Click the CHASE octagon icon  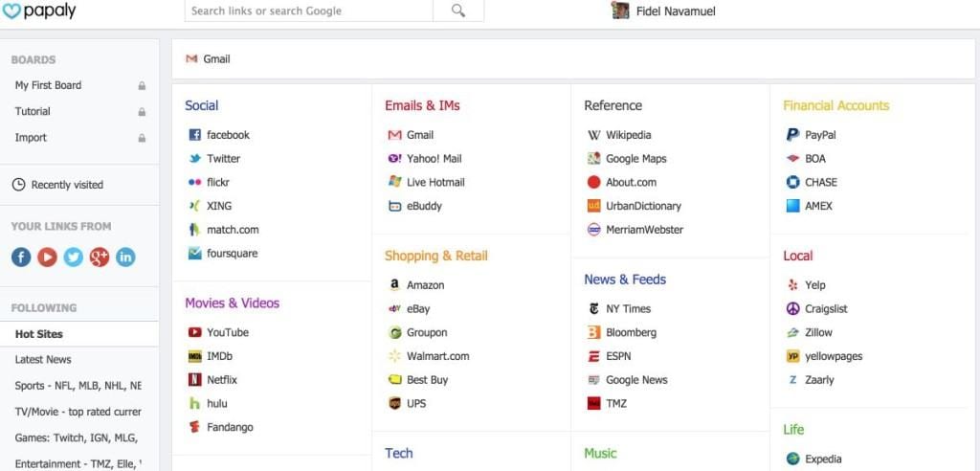click(793, 182)
